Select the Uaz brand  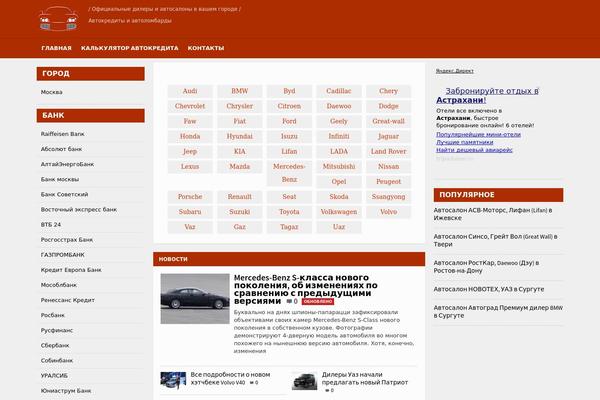[x=339, y=227]
